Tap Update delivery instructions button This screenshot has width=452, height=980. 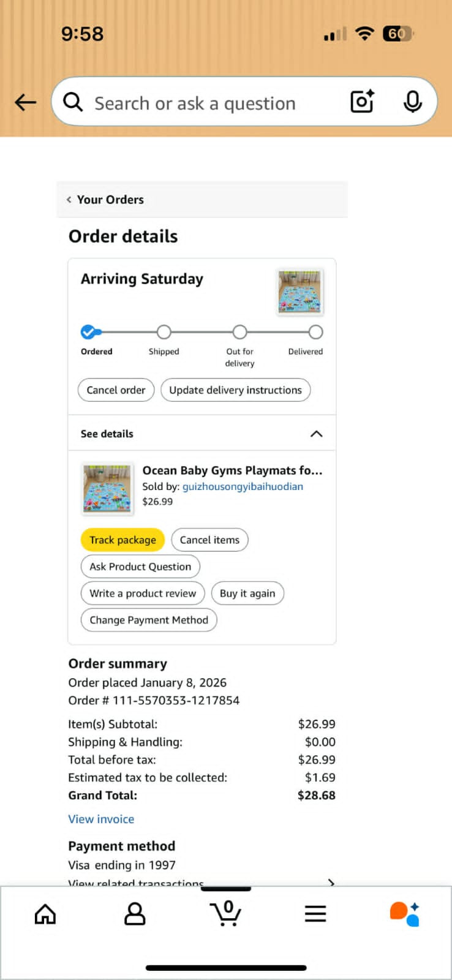pos(235,390)
